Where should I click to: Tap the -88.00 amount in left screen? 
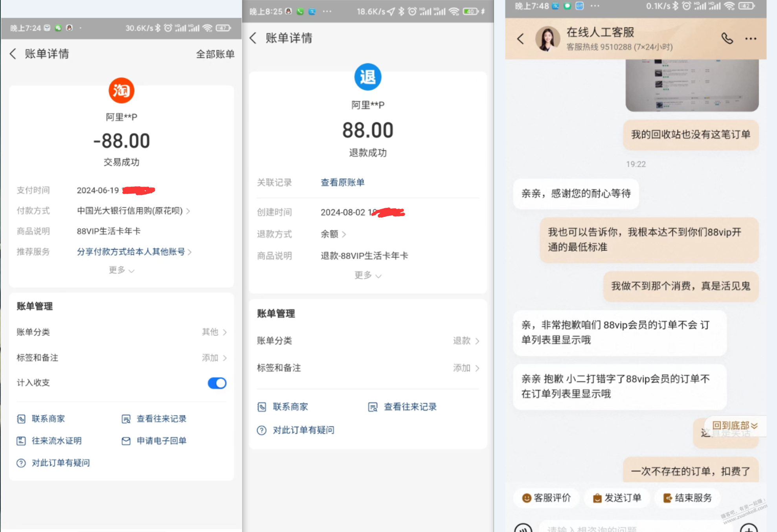[x=121, y=141]
